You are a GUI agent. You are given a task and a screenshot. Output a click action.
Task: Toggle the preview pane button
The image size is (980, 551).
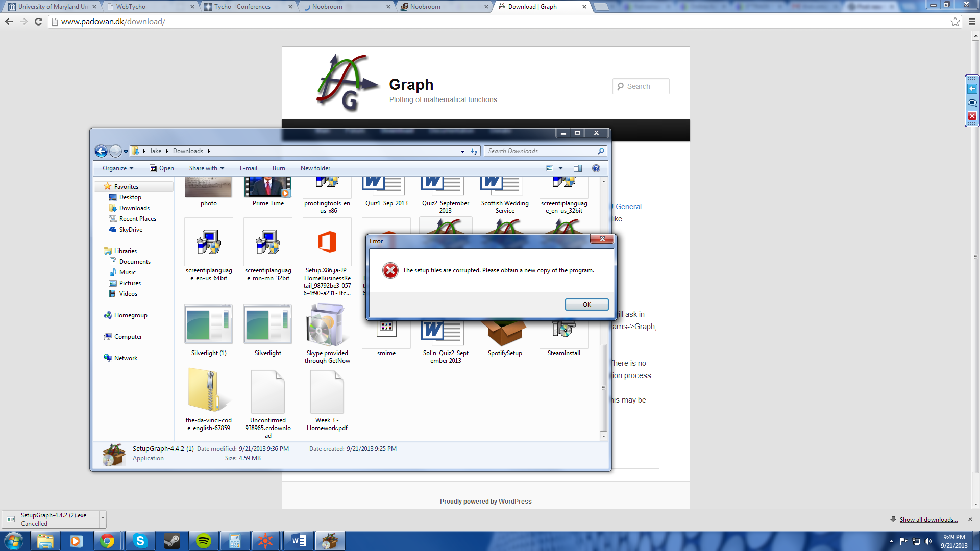[578, 168]
